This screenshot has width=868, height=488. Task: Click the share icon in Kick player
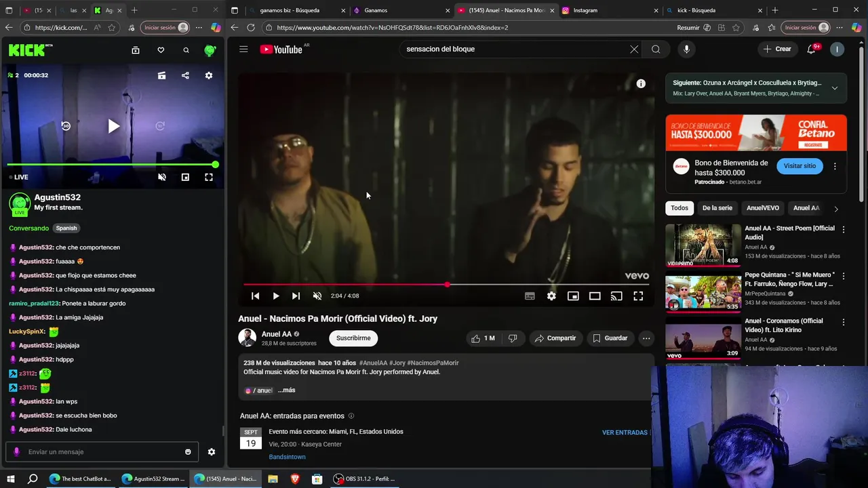(185, 75)
